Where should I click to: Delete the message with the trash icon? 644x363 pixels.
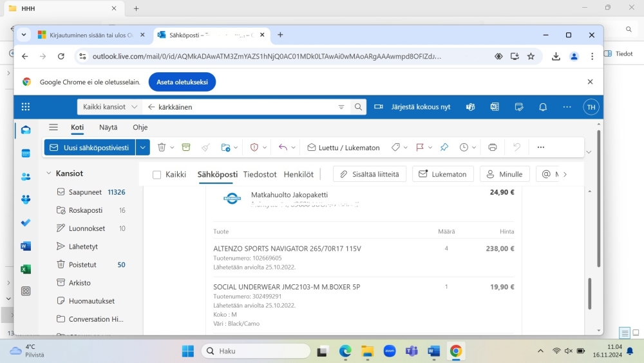[x=162, y=147]
